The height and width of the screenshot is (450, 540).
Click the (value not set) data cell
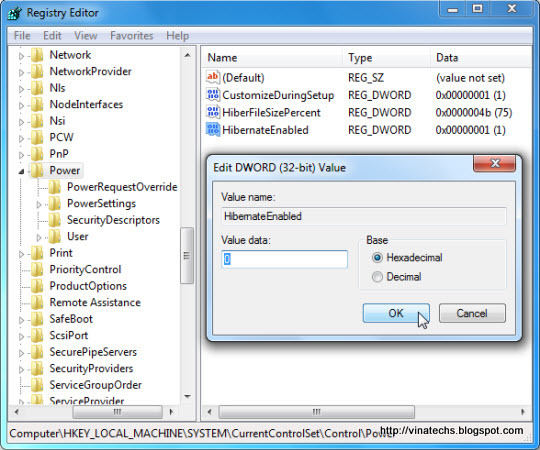pos(470,78)
